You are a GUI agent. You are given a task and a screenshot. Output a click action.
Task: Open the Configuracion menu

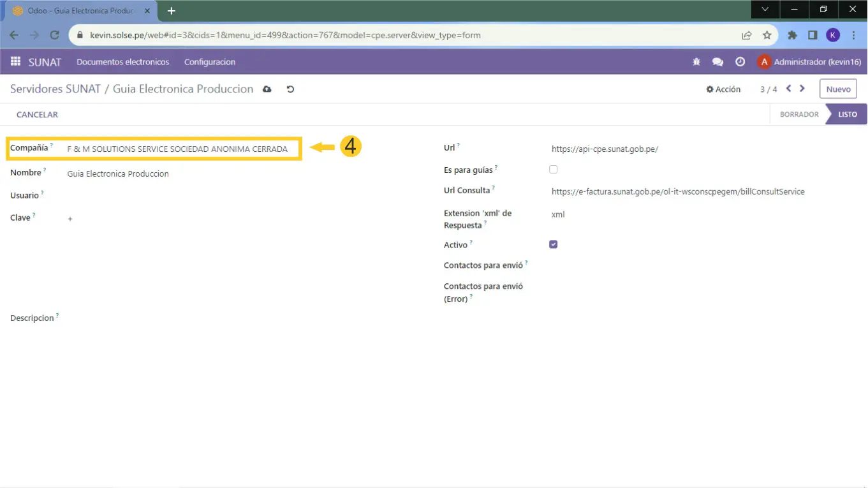coord(210,62)
